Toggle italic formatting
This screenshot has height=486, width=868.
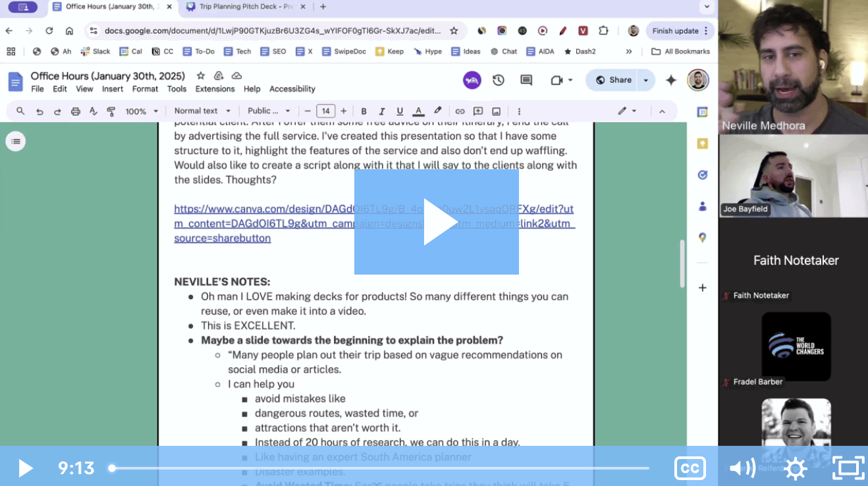381,111
